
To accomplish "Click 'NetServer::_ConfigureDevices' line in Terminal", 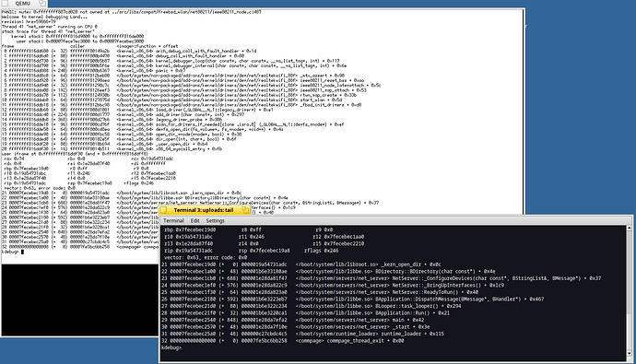I will coord(382,278).
